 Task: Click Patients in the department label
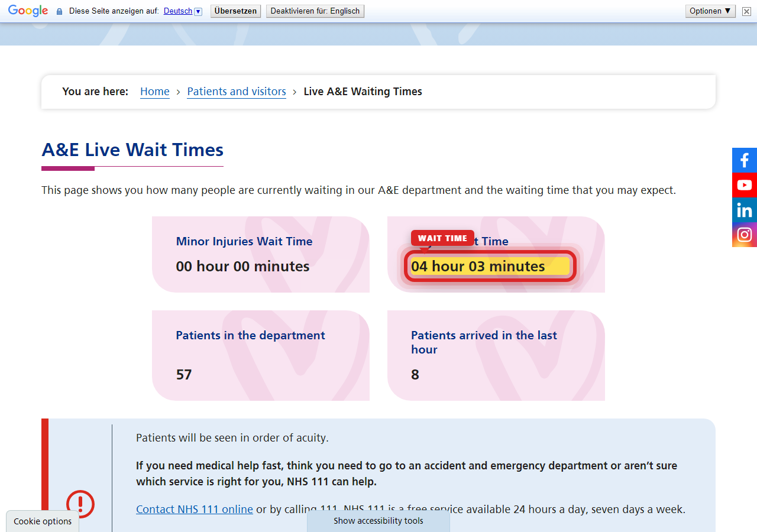(250, 335)
